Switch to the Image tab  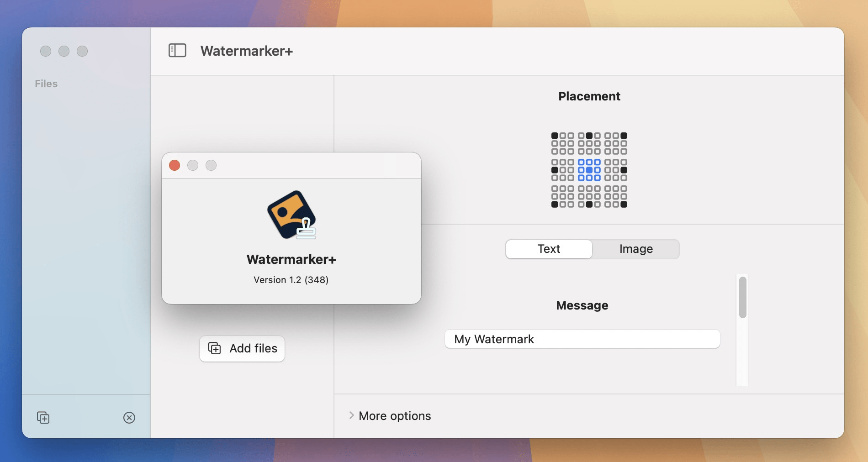(635, 249)
